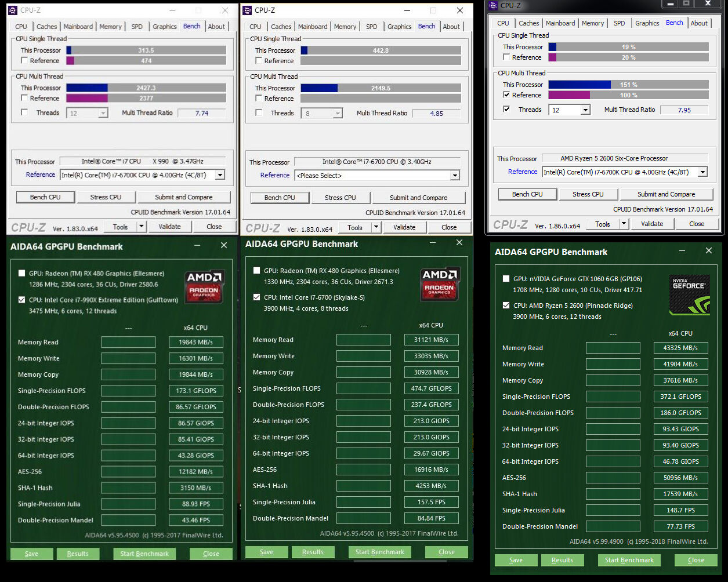Open SPD tab in middle CPU-Z
The height and width of the screenshot is (582, 728).
tap(372, 27)
